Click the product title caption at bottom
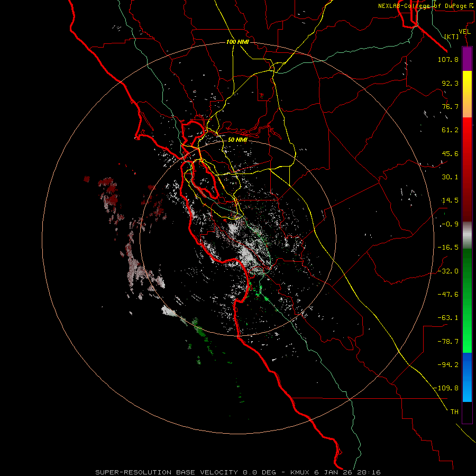This screenshot has height=476, width=476. 237,472
